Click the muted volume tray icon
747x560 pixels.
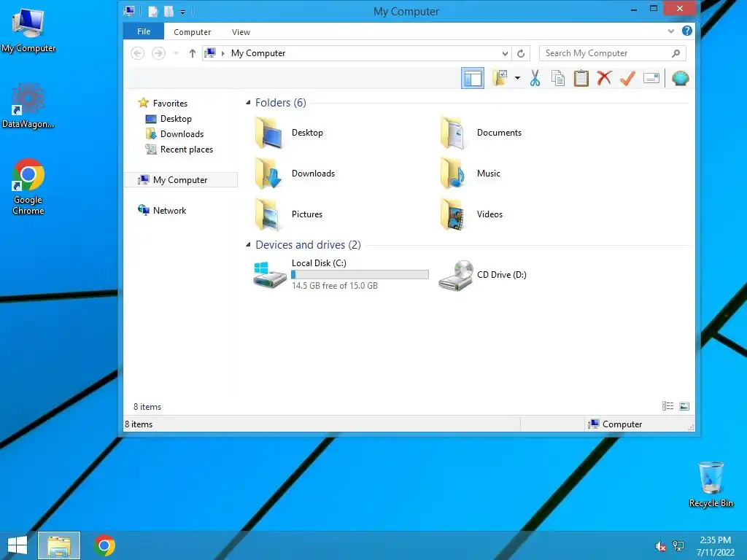click(x=660, y=546)
